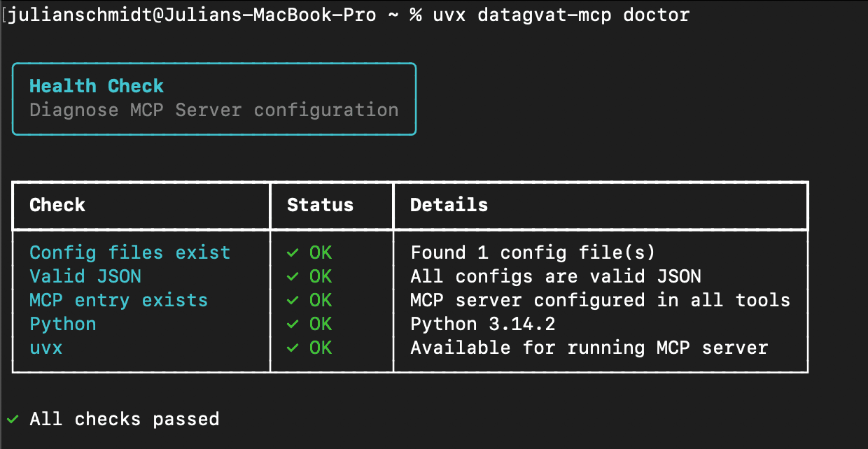The height and width of the screenshot is (449, 868).
Task: Click the OK status for Python
Action: coord(320,324)
